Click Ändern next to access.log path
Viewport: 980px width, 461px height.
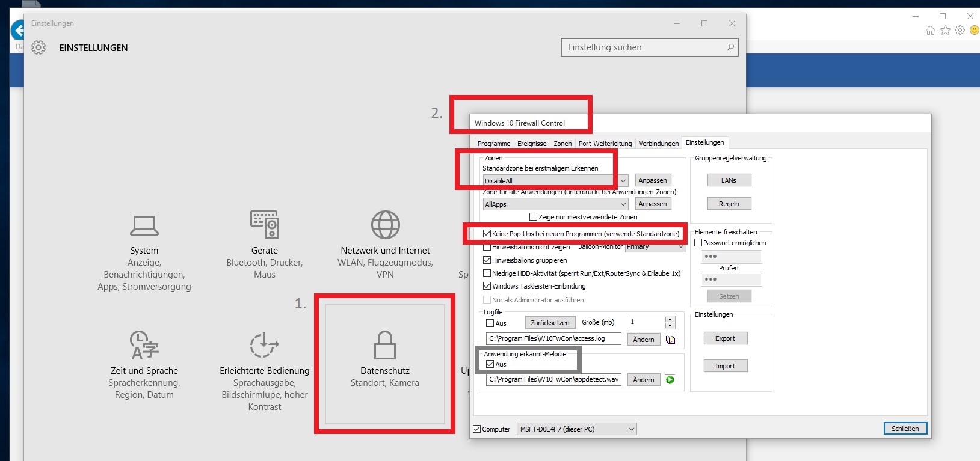click(x=644, y=340)
